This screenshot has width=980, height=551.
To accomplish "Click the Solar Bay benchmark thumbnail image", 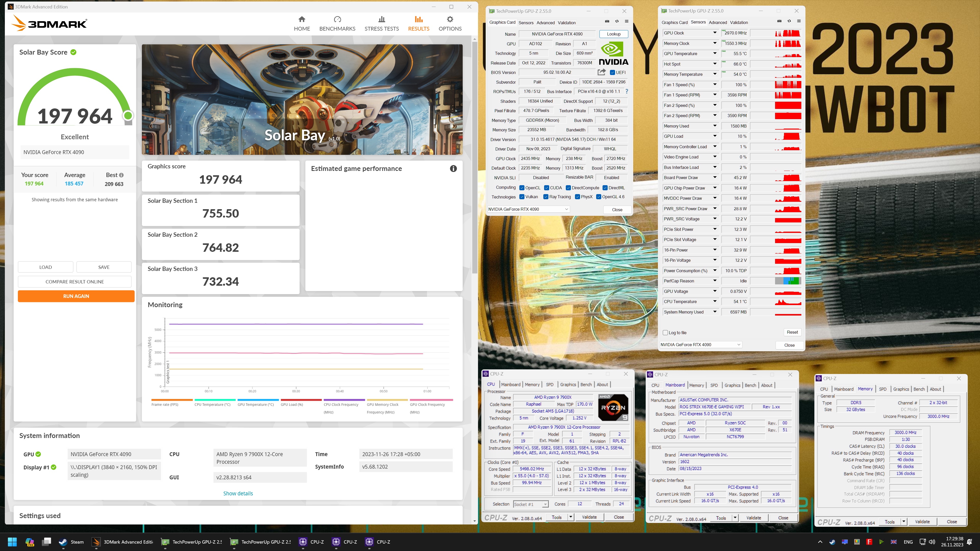I will 302,100.
